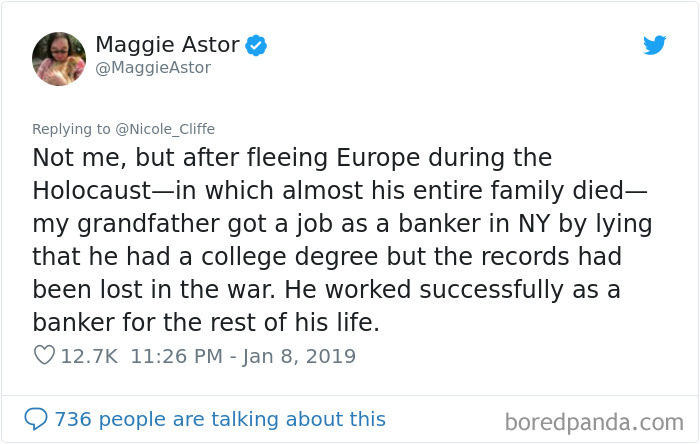Click the blue verified badge
Viewport: 700px width, 444px height.
[256, 46]
